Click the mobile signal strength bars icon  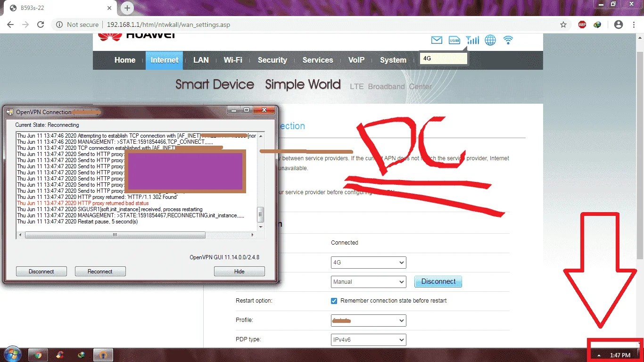click(472, 41)
